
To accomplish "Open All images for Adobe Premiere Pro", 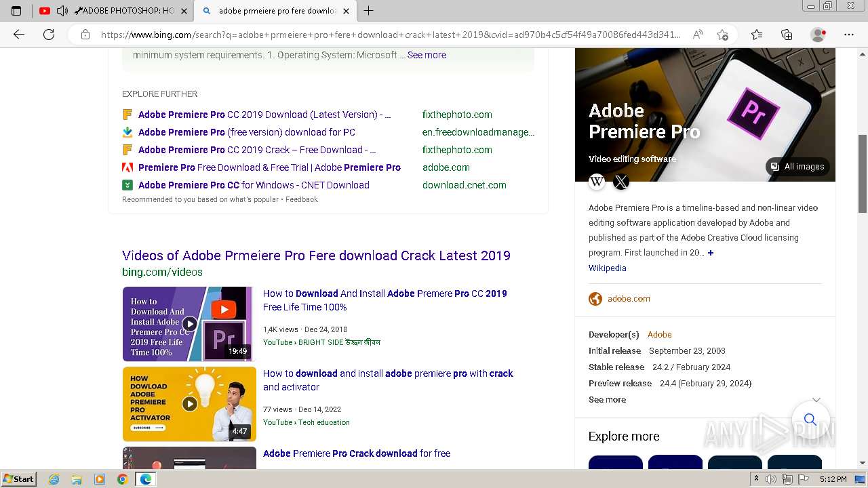I will click(797, 167).
